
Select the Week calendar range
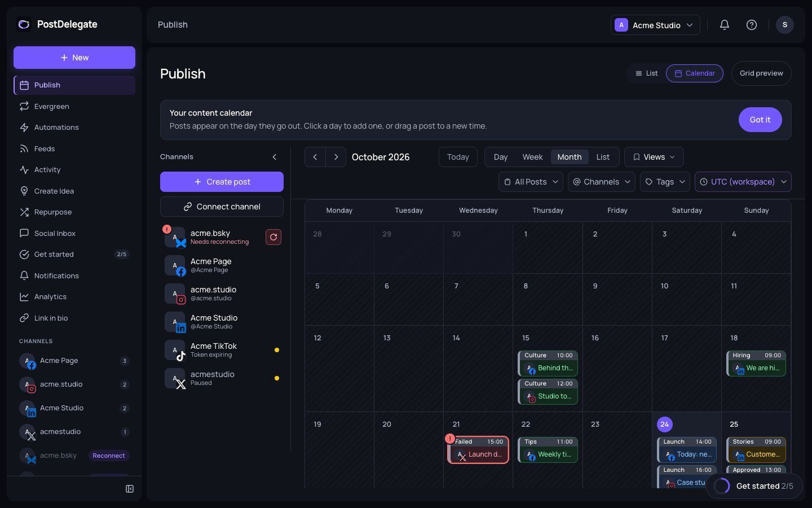tap(532, 157)
